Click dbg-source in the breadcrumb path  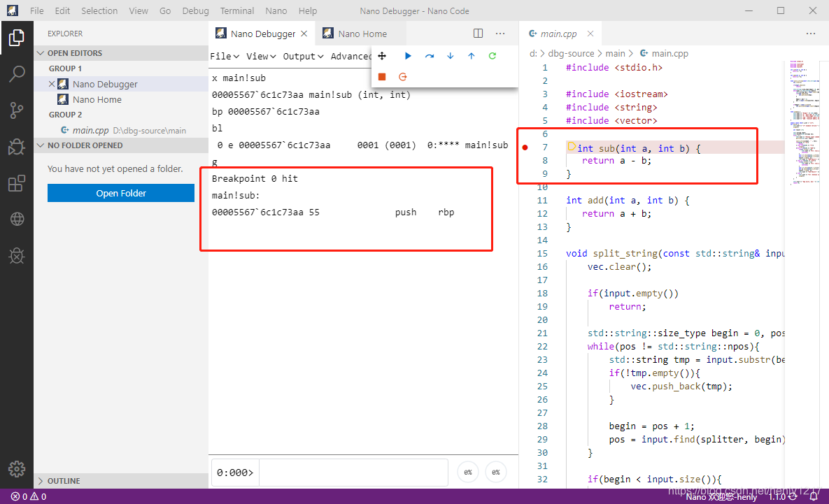[571, 53]
